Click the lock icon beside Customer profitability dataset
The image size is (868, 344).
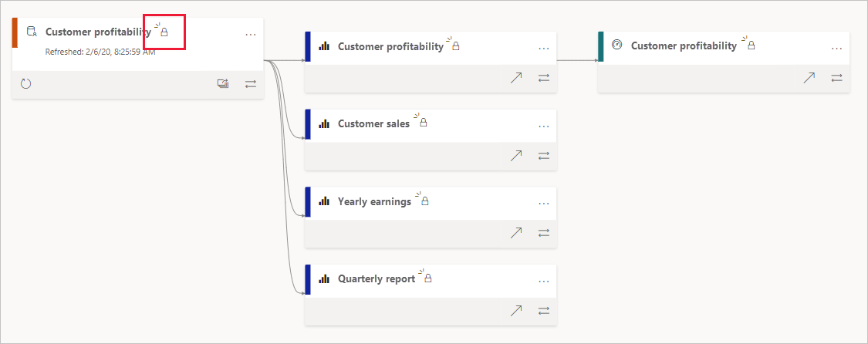[164, 32]
